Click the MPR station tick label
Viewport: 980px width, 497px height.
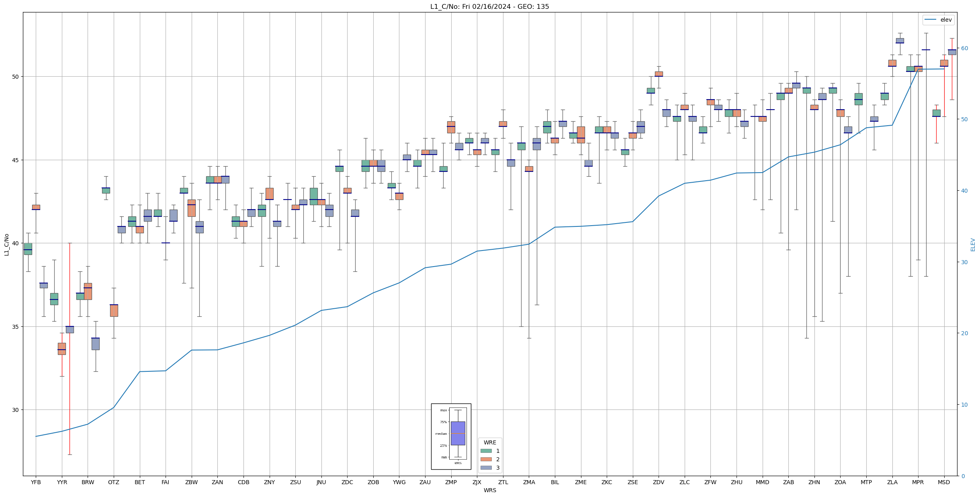tap(918, 482)
